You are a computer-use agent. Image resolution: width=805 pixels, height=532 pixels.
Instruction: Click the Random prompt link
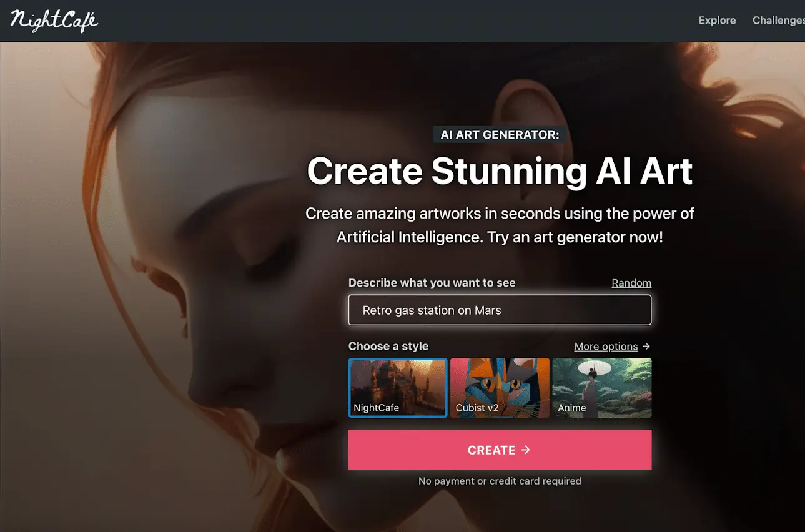click(x=631, y=283)
